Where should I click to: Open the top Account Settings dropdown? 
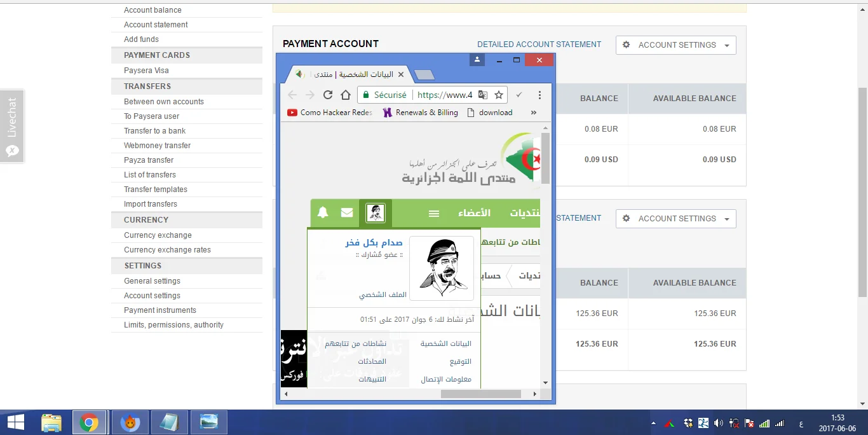(675, 45)
